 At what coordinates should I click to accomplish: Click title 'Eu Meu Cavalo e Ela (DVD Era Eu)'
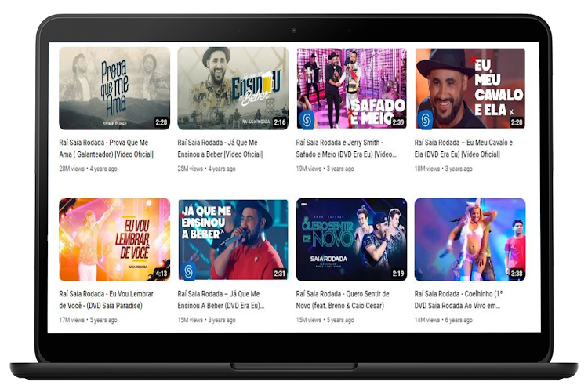(463, 148)
